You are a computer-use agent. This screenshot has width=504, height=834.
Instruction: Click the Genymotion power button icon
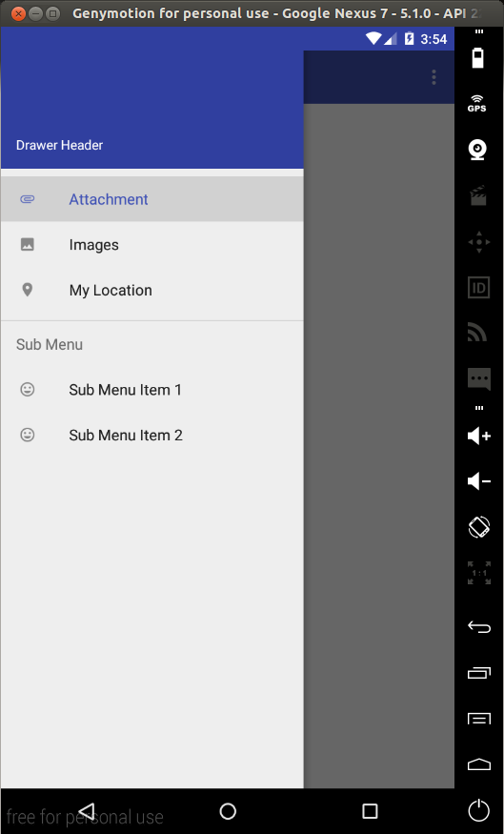coord(478,810)
